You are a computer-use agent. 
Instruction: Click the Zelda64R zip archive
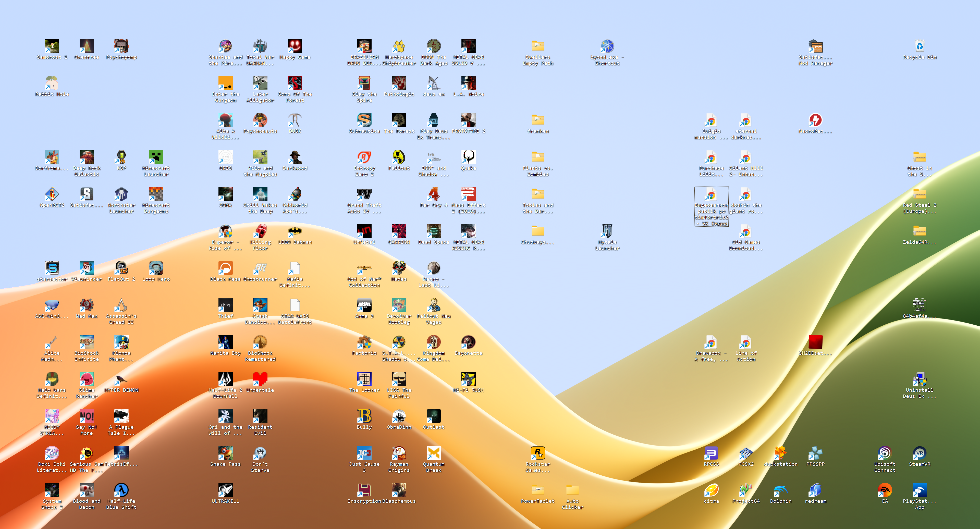[x=919, y=231]
